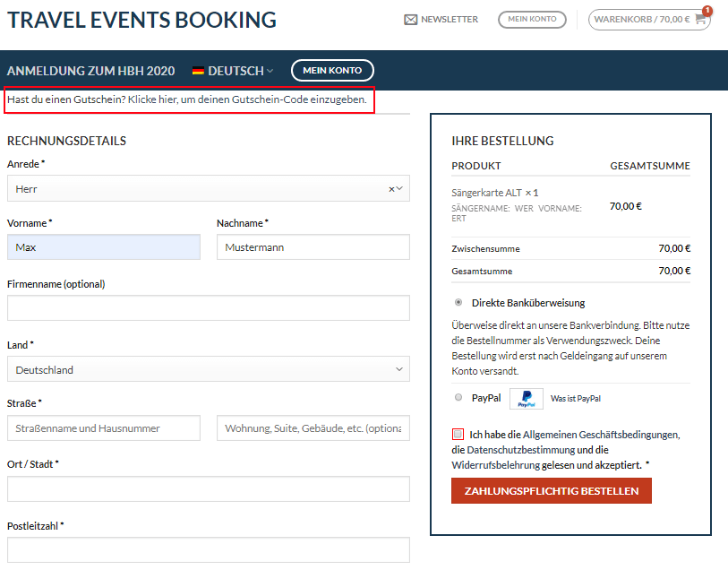
Task: Open the Allgemeinen Geschäftsbedingungen link
Action: [x=600, y=435]
